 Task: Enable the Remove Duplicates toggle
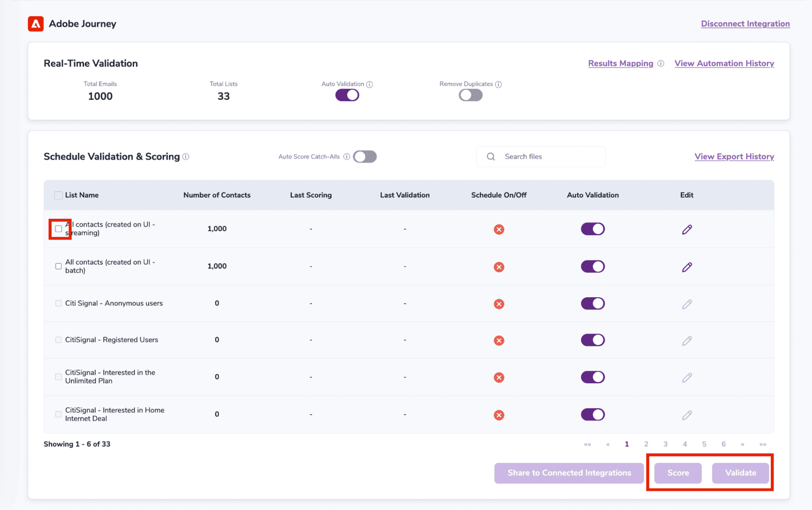point(470,95)
